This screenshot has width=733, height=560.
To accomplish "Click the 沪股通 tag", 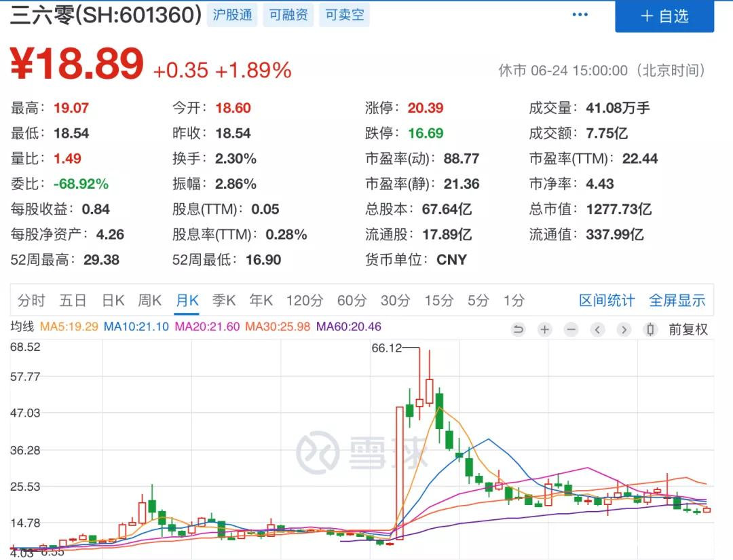I will [232, 15].
